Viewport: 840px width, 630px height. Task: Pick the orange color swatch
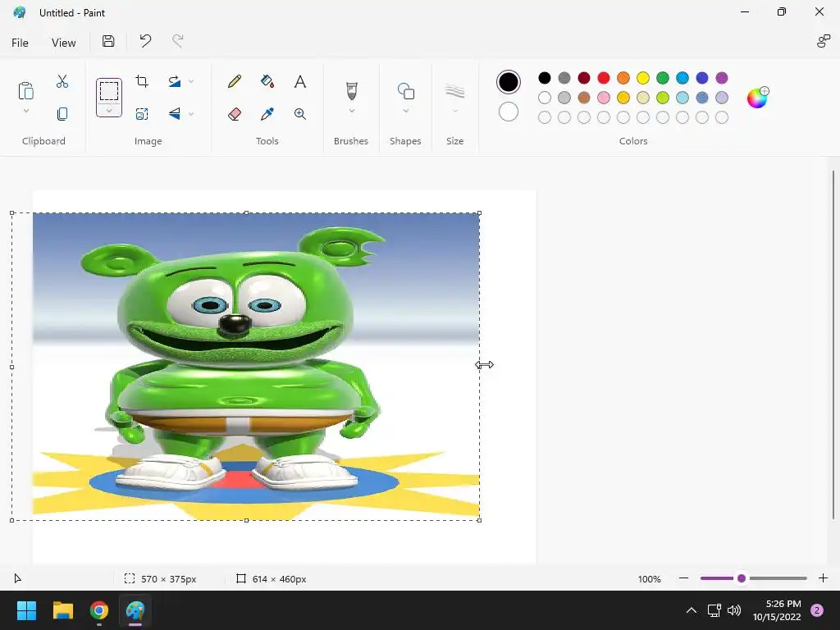click(x=623, y=78)
